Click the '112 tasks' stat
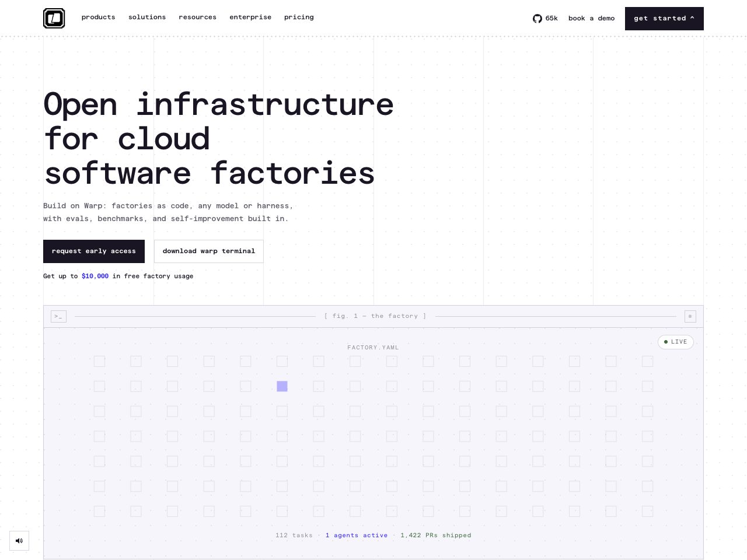 (x=294, y=535)
